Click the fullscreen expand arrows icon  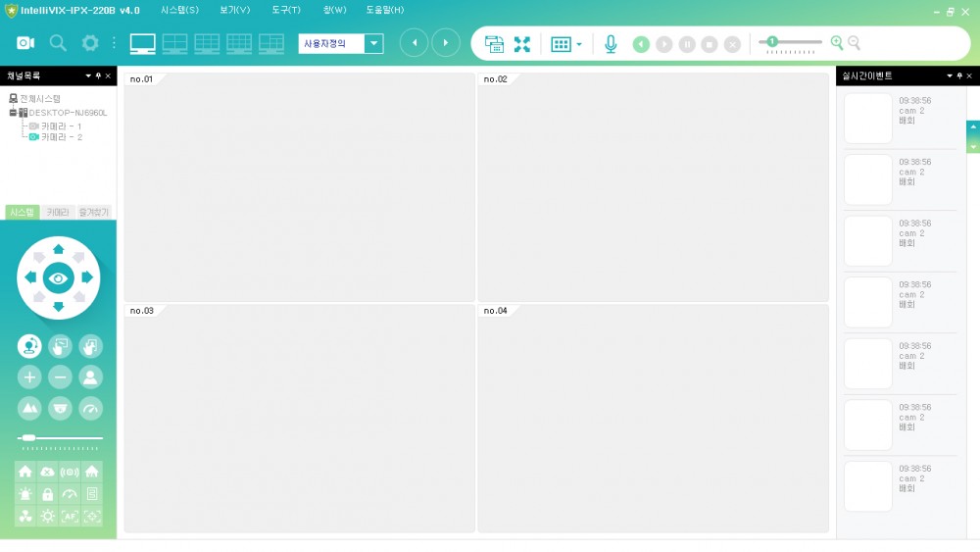coord(522,44)
